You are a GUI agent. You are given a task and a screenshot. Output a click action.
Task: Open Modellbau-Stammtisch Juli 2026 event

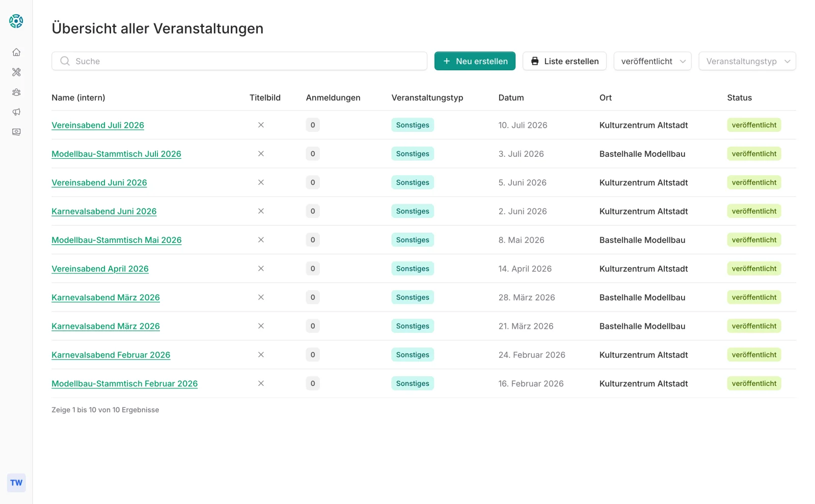[116, 154]
